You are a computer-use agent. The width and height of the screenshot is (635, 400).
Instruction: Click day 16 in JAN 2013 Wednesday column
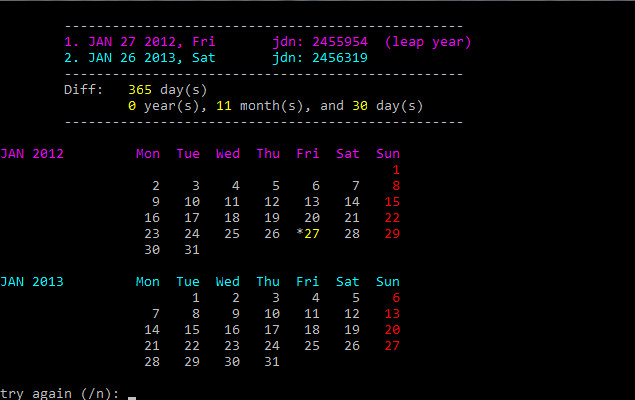(x=232, y=330)
